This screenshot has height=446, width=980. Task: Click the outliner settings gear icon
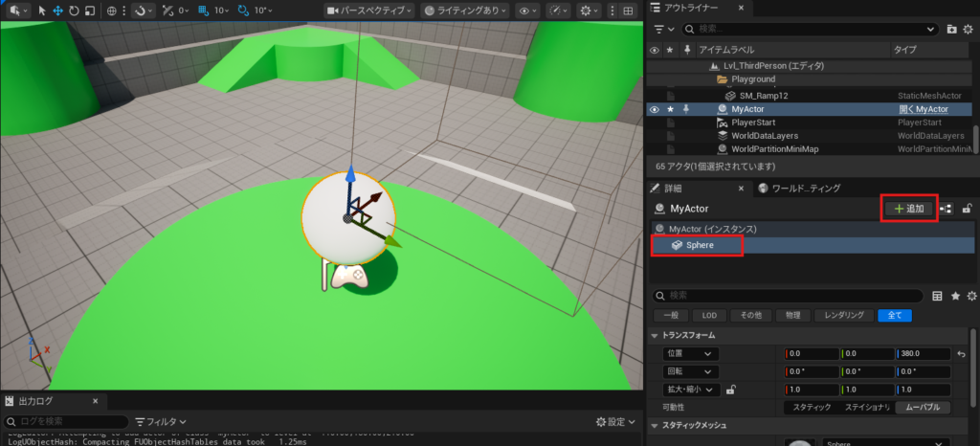969,29
